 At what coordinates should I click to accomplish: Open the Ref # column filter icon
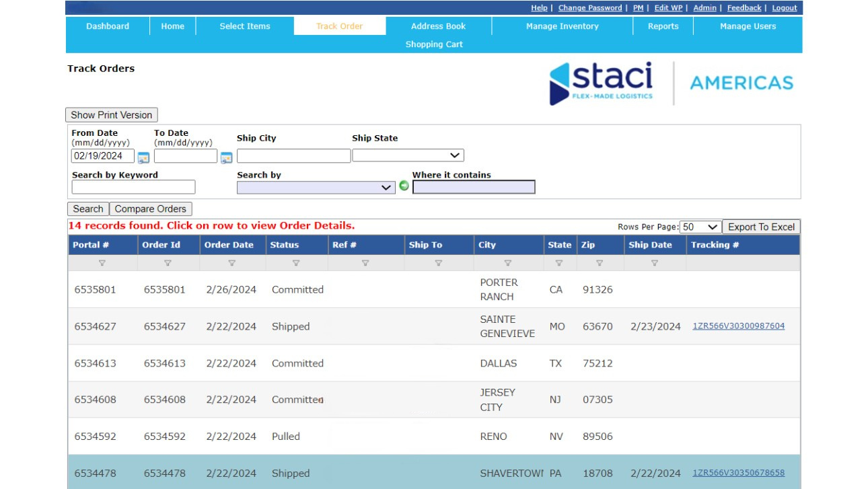tap(365, 264)
